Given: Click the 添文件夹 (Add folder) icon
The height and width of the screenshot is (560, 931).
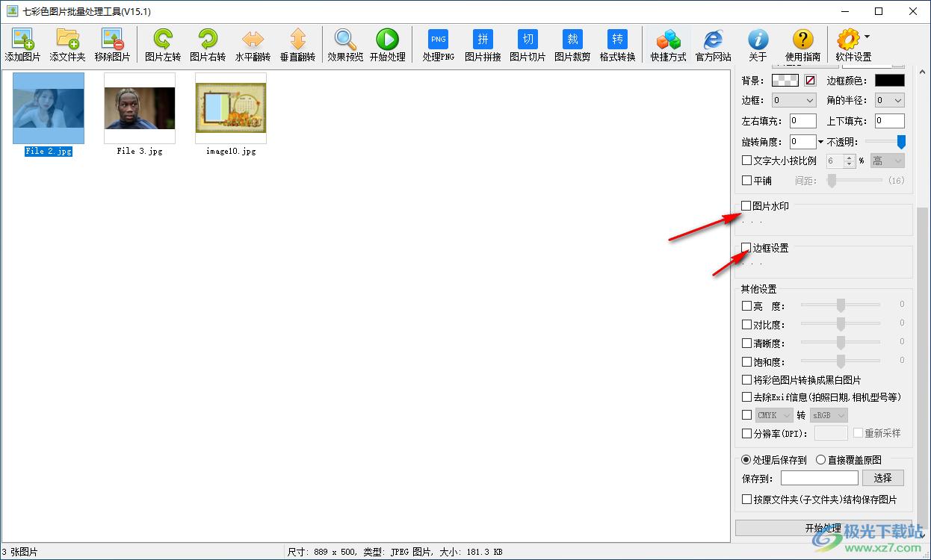Looking at the screenshot, I should [67, 40].
